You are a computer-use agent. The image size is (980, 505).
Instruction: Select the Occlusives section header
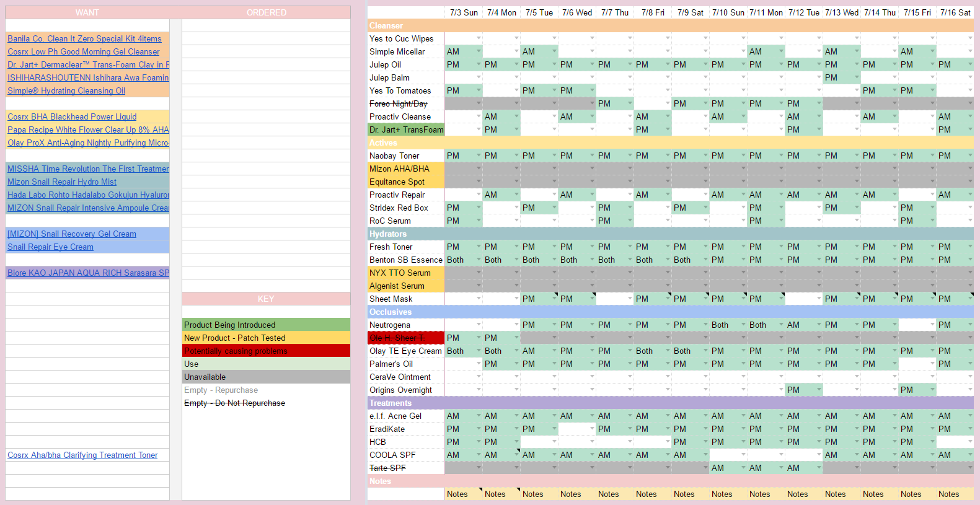coord(671,312)
